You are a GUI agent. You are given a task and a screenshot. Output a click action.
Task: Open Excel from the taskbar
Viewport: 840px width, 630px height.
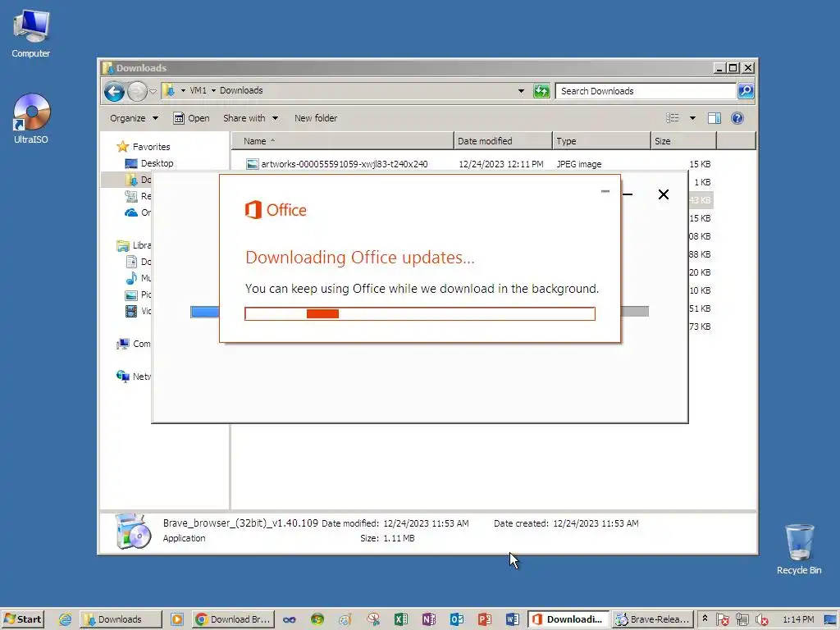[x=400, y=619]
